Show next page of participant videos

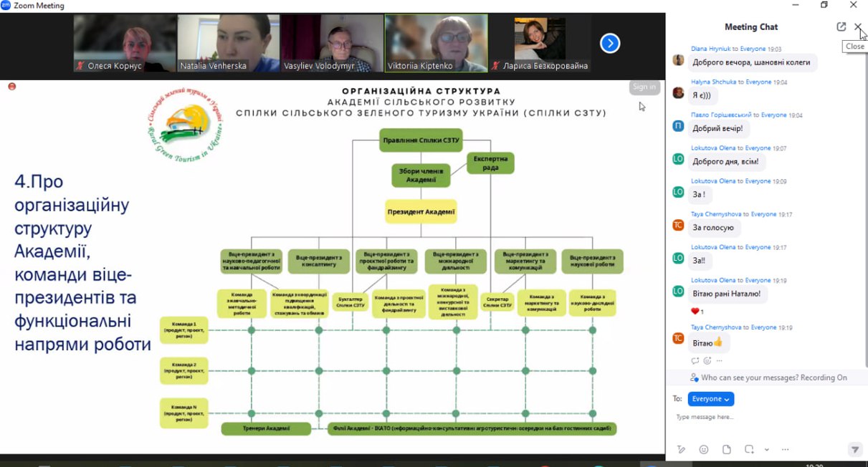coord(610,44)
